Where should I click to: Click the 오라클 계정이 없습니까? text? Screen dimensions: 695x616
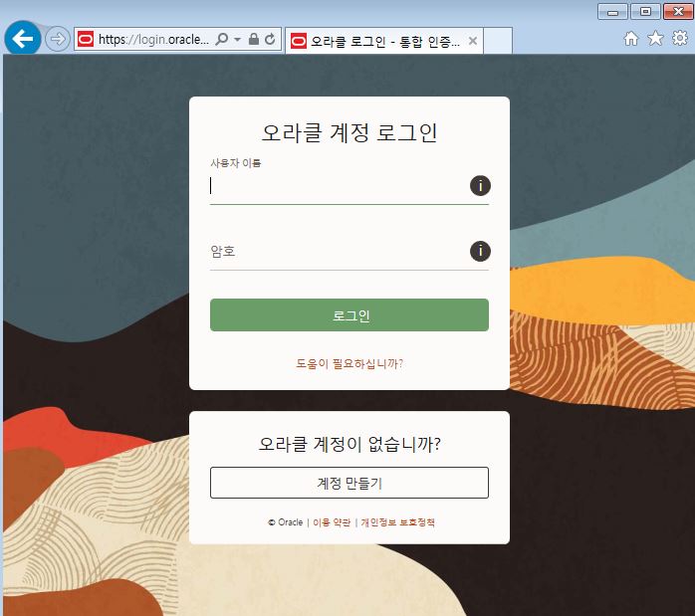pyautogui.click(x=349, y=444)
